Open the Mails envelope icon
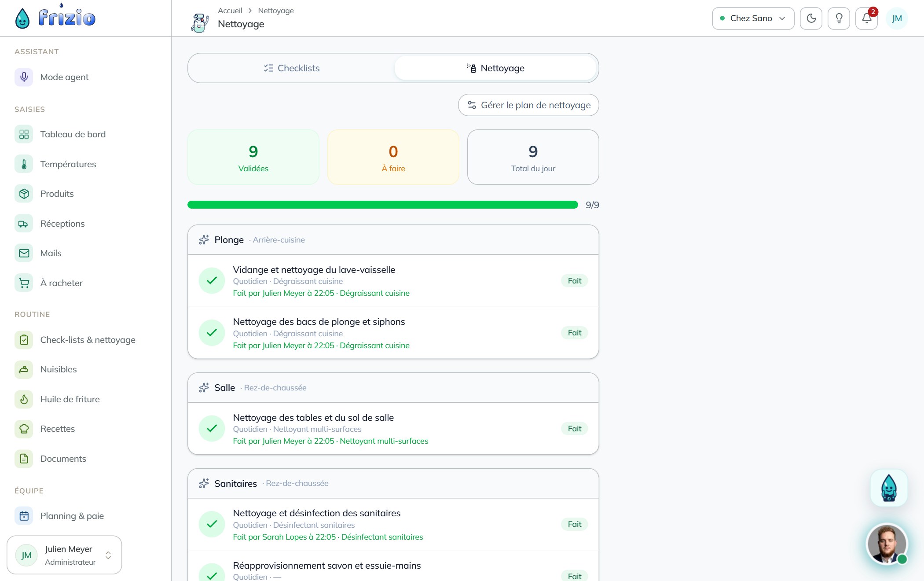The width and height of the screenshot is (924, 581). pos(24,253)
